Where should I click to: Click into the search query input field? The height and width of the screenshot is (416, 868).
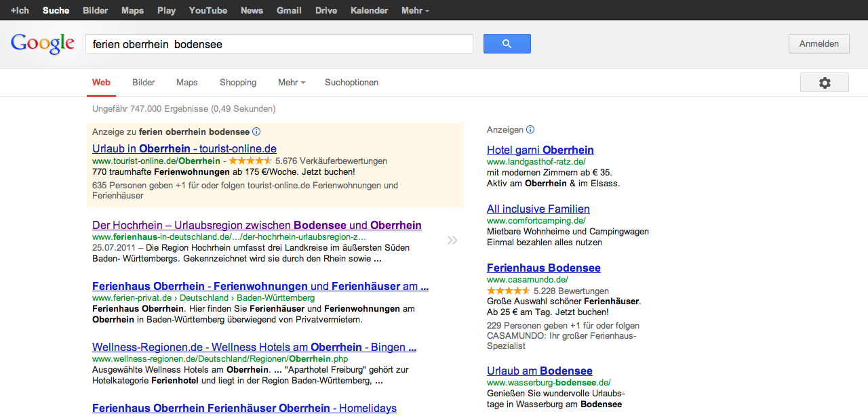coord(278,44)
